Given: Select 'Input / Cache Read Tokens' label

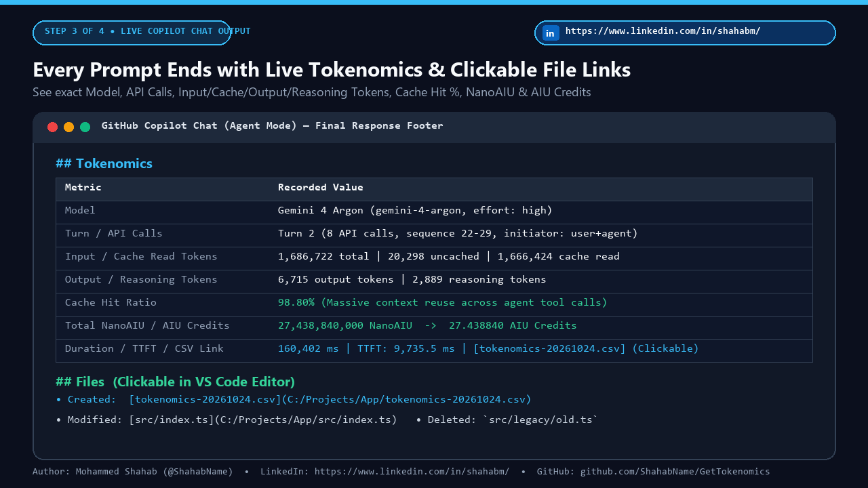Looking at the screenshot, I should (x=141, y=256).
